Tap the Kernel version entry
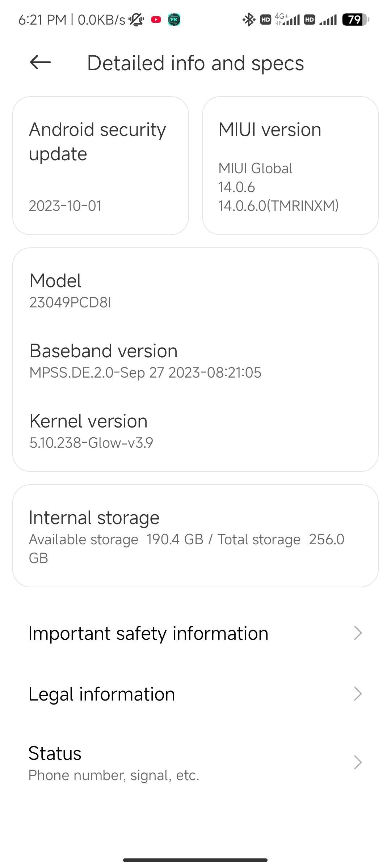This screenshot has height=868, width=391. point(91,430)
